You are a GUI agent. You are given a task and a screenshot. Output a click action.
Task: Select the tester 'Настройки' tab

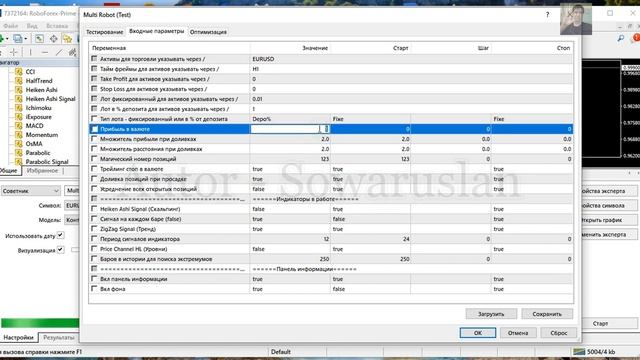[19, 338]
